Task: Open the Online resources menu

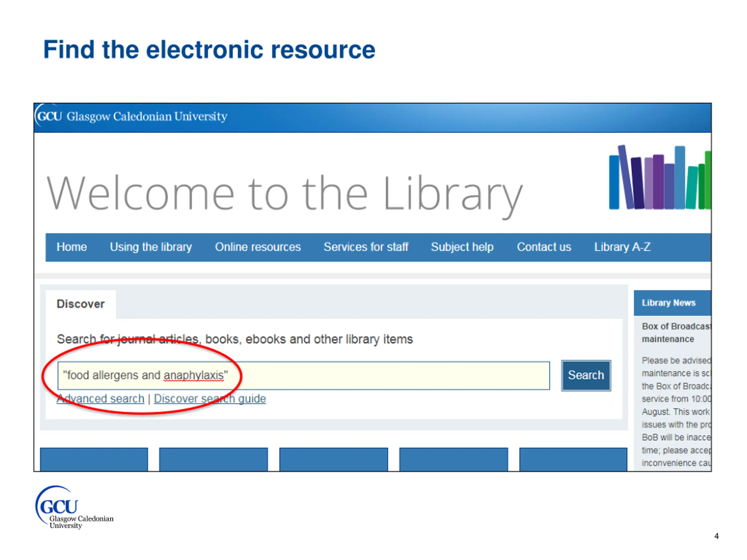Action: coord(258,247)
